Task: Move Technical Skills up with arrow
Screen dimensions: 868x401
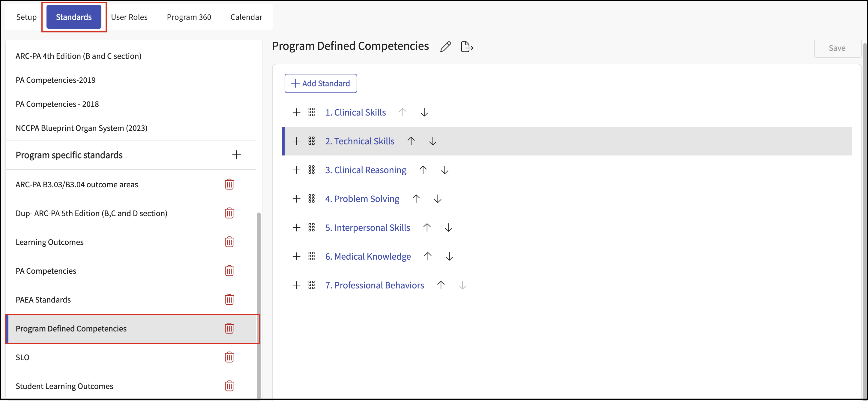Action: (x=411, y=141)
